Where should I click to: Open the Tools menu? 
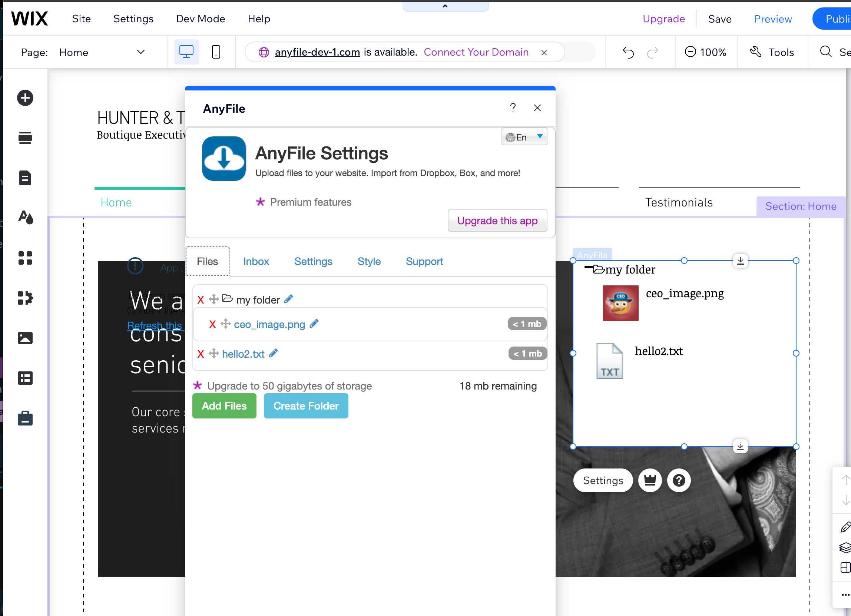[x=772, y=52]
